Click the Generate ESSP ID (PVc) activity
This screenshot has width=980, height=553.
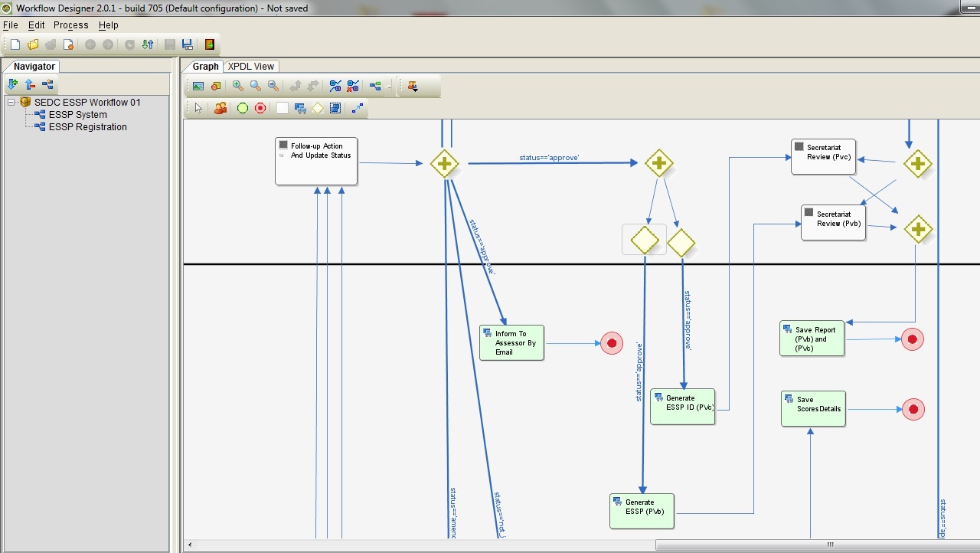tap(682, 406)
